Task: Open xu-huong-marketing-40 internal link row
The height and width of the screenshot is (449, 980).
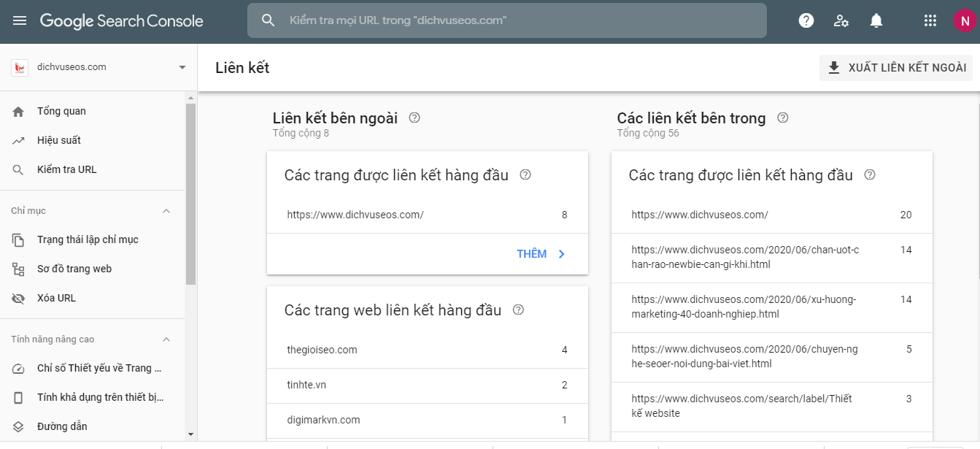Action: pos(772,307)
